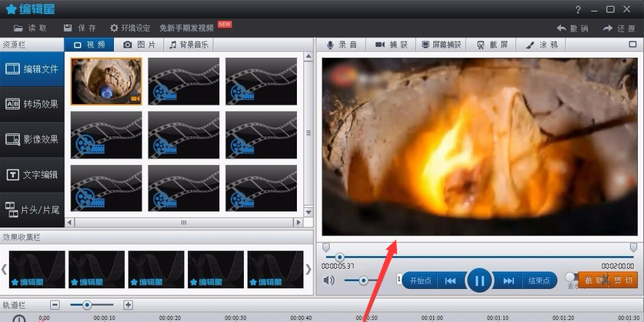This screenshot has width=644, height=322.
Task: Open 影像效果 in the sidebar
Action: [x=32, y=139]
